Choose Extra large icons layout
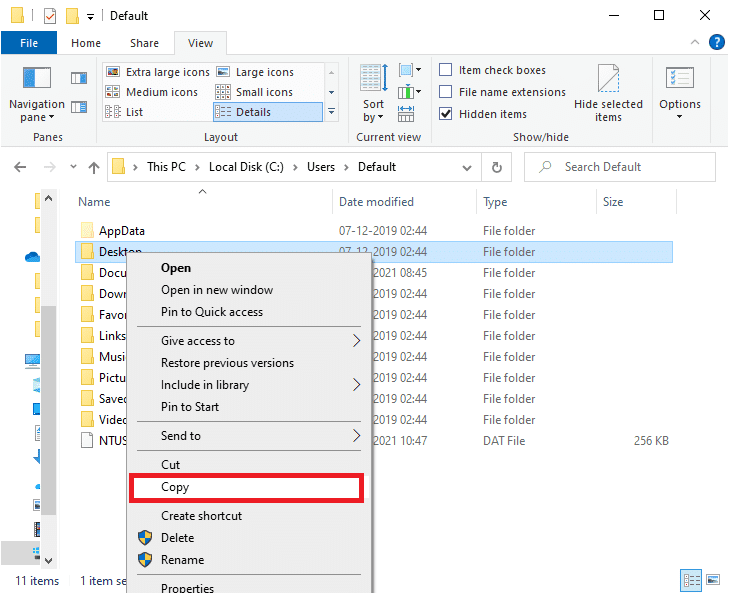Viewport: 729px width, 593px height. click(158, 72)
